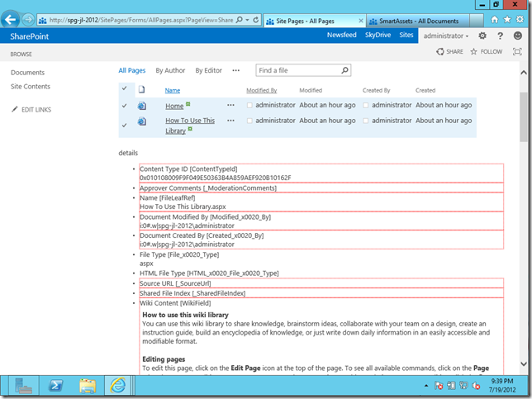Click the browser Back arrow button
The width and height of the screenshot is (532, 399).
coord(11,18)
